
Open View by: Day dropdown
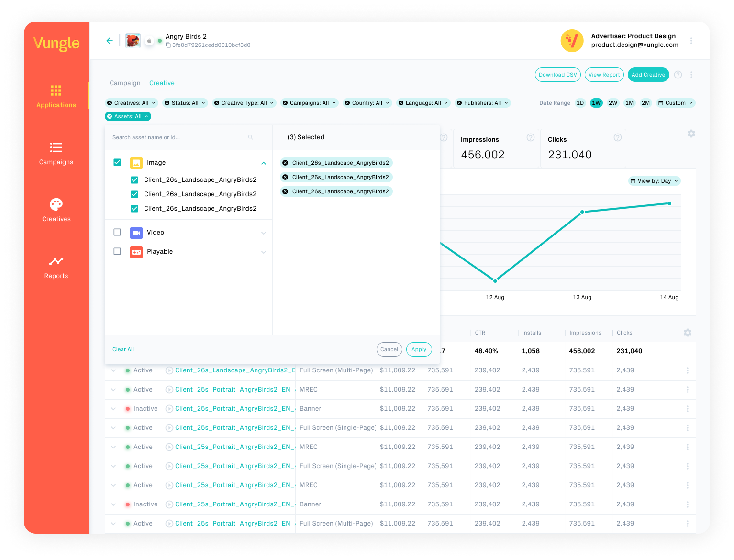click(654, 181)
